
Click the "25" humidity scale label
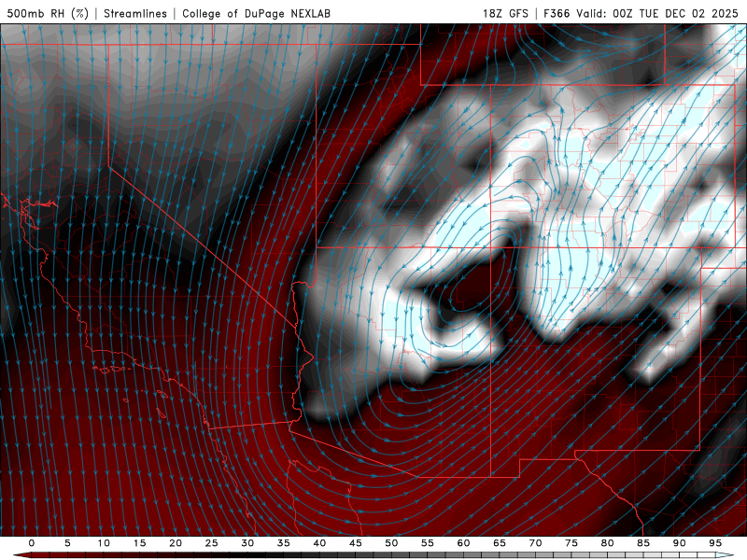pos(212,543)
